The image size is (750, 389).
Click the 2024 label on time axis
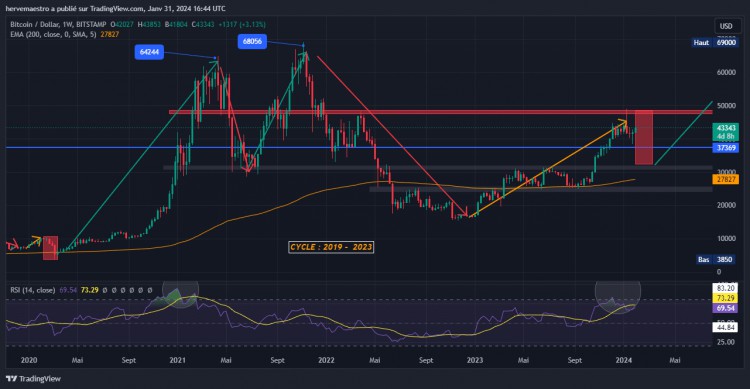623,360
